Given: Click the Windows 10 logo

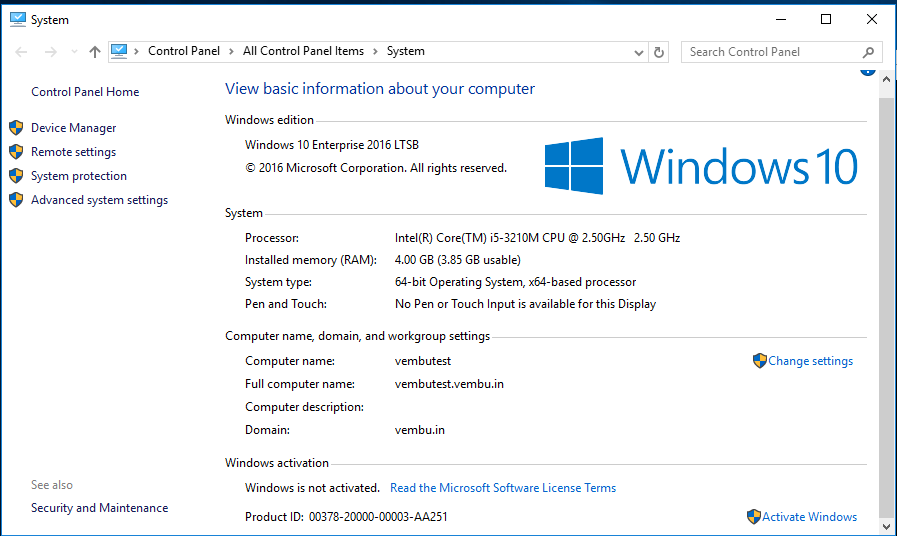Looking at the screenshot, I should click(x=701, y=166).
